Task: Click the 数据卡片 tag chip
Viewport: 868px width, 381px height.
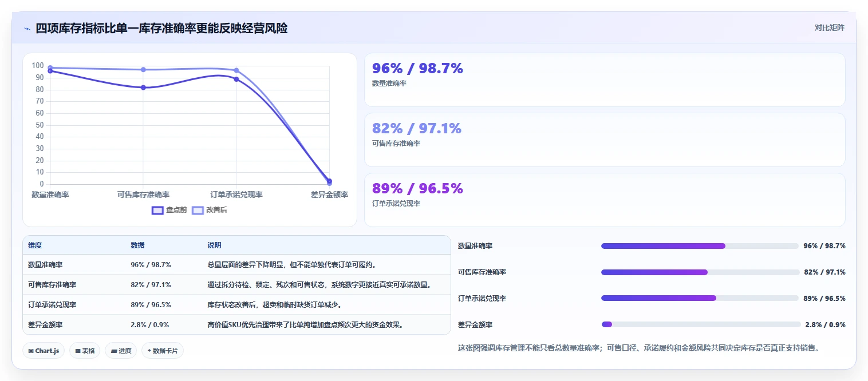Action: (163, 351)
